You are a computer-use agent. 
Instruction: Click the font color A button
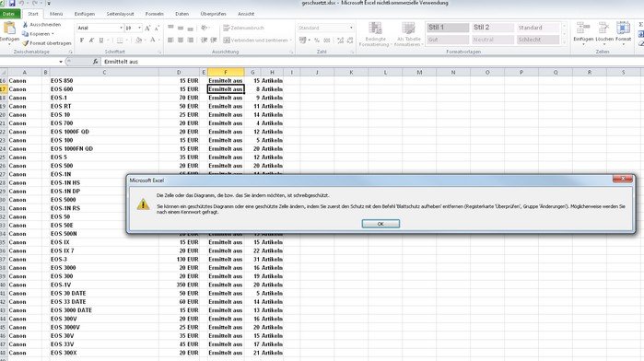[x=152, y=41]
